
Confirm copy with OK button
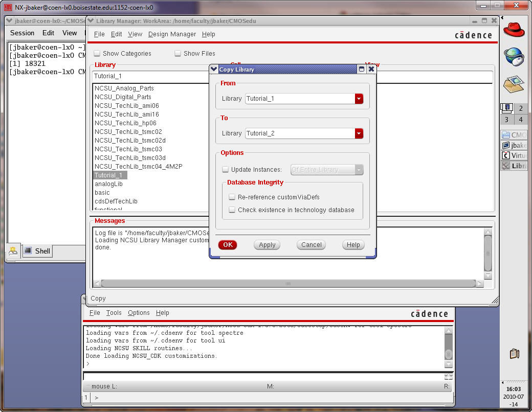(228, 245)
